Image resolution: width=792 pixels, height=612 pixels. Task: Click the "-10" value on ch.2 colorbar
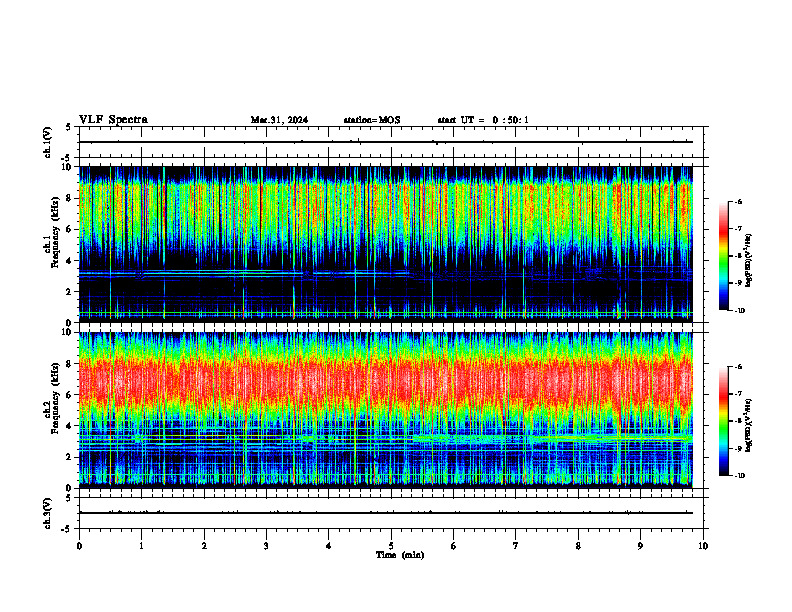pos(739,476)
